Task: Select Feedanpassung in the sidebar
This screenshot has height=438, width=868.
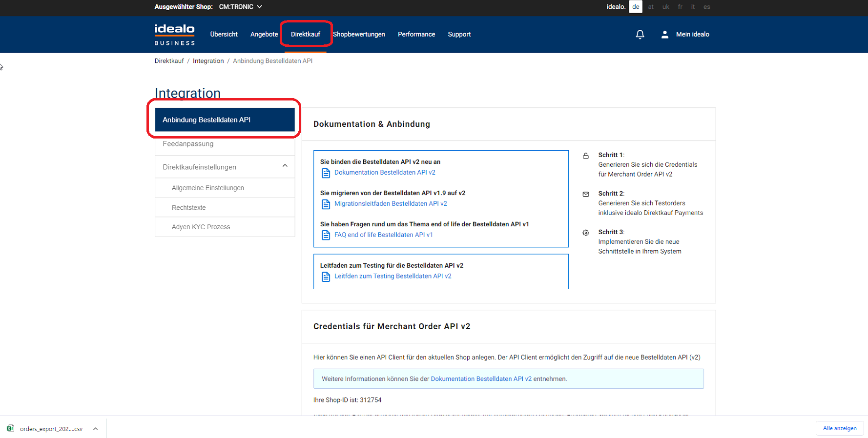Action: (x=188, y=144)
